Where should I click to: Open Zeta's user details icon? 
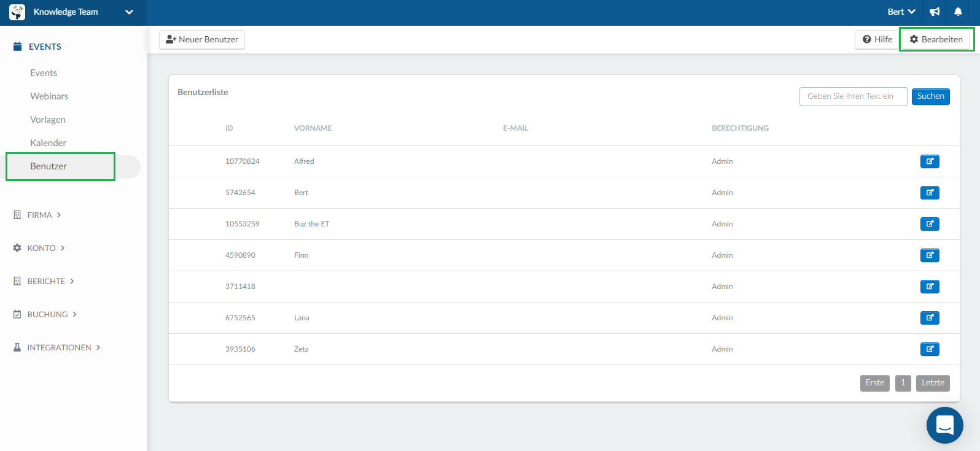(x=930, y=349)
